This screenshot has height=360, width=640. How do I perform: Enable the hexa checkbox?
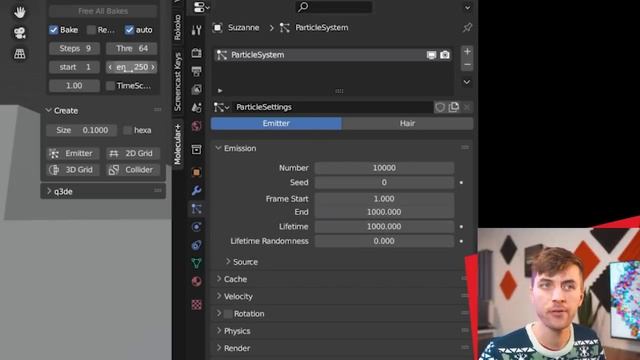[127, 130]
